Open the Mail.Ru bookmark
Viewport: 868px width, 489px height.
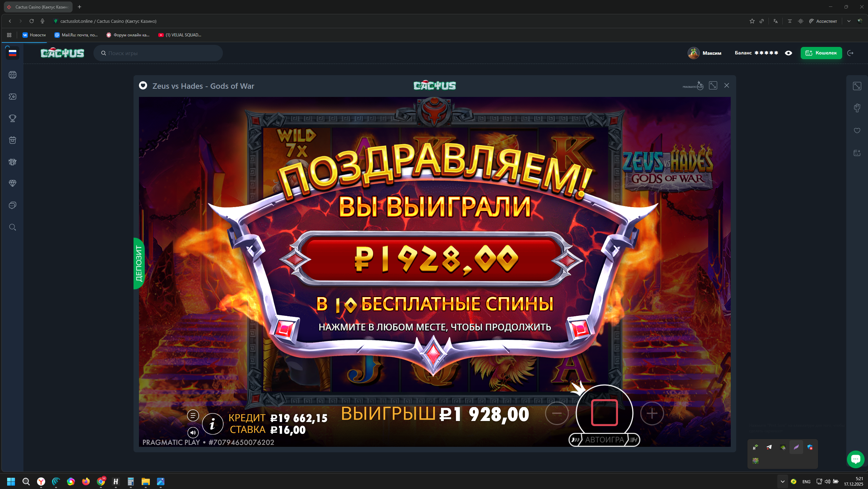(x=76, y=35)
